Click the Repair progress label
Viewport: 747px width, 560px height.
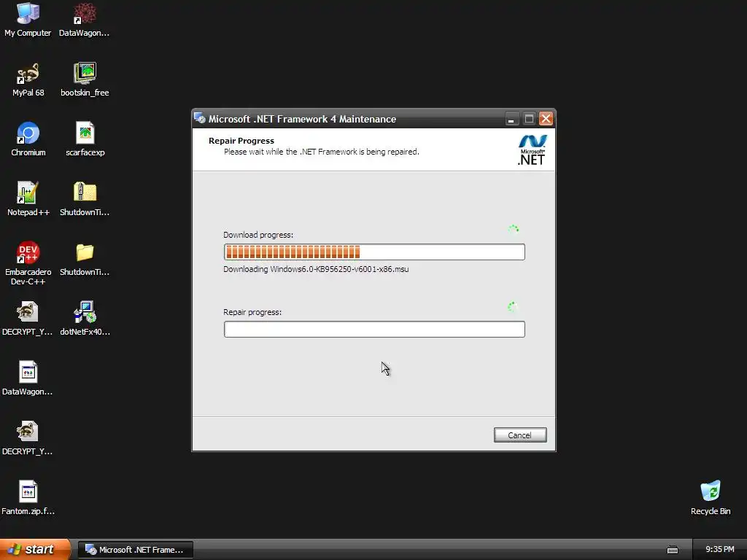click(252, 312)
